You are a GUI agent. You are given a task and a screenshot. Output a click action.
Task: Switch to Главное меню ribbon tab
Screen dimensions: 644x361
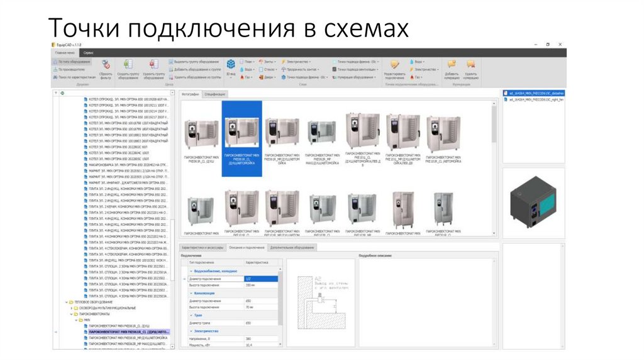[65, 53]
